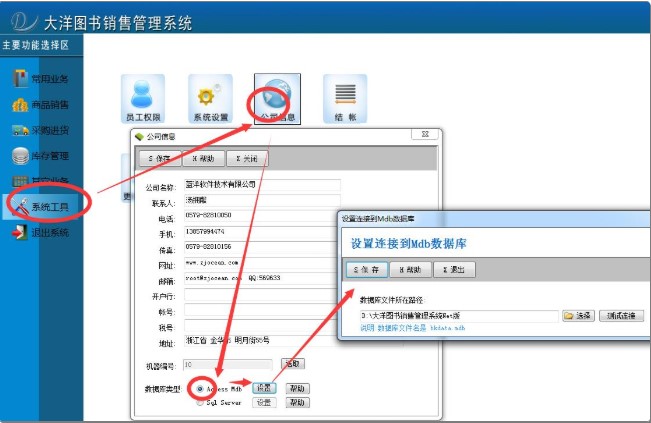Click 退出系统 in the sidebar

click(41, 232)
